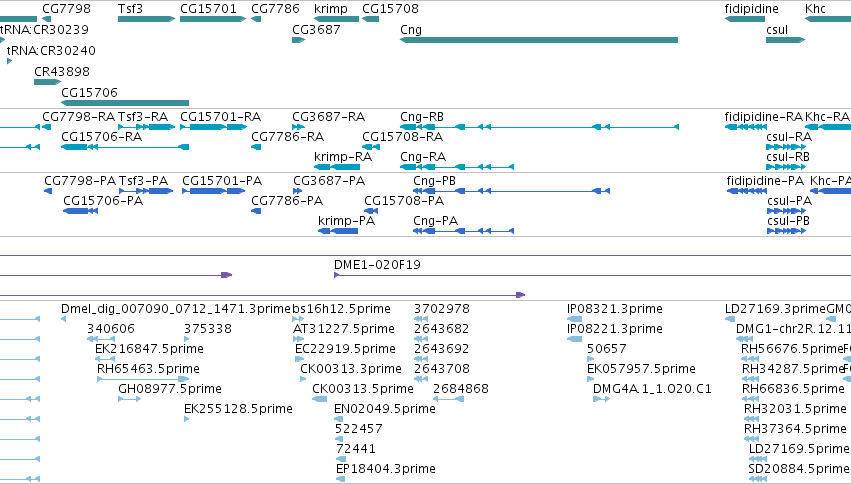Select the Khc gene label
Image resolution: width=851 pixels, height=484 pixels.
[x=815, y=9]
